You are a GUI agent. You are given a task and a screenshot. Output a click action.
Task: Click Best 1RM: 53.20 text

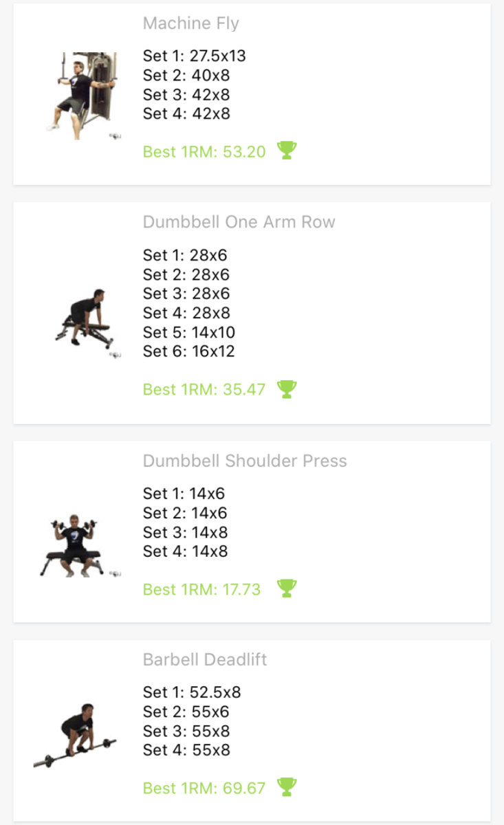point(204,151)
